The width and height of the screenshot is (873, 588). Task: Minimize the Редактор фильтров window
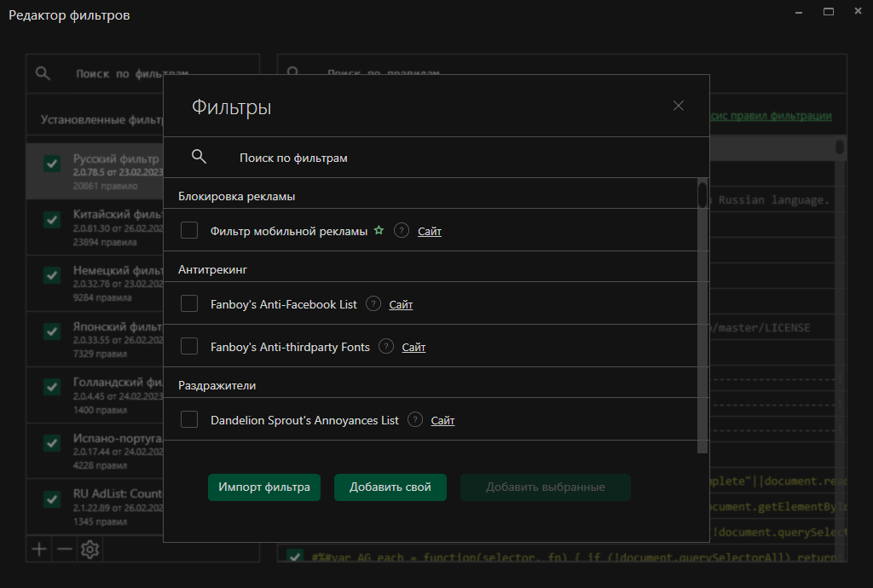point(798,12)
